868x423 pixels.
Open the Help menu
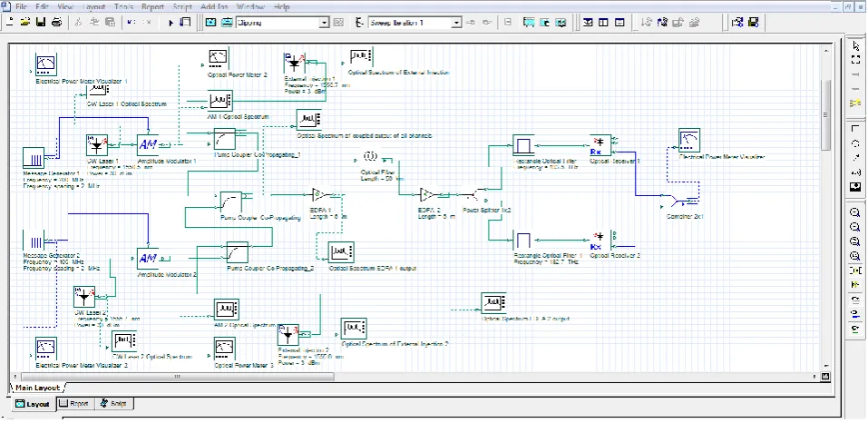pyautogui.click(x=281, y=6)
